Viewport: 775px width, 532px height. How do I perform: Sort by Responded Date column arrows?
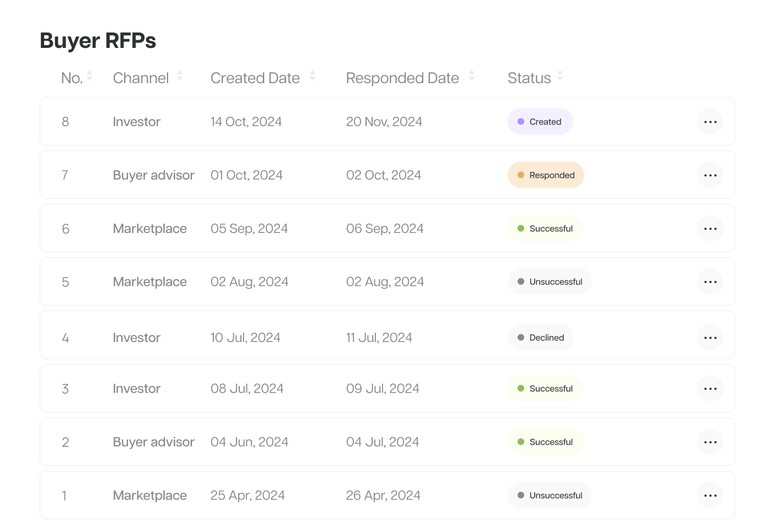472,76
